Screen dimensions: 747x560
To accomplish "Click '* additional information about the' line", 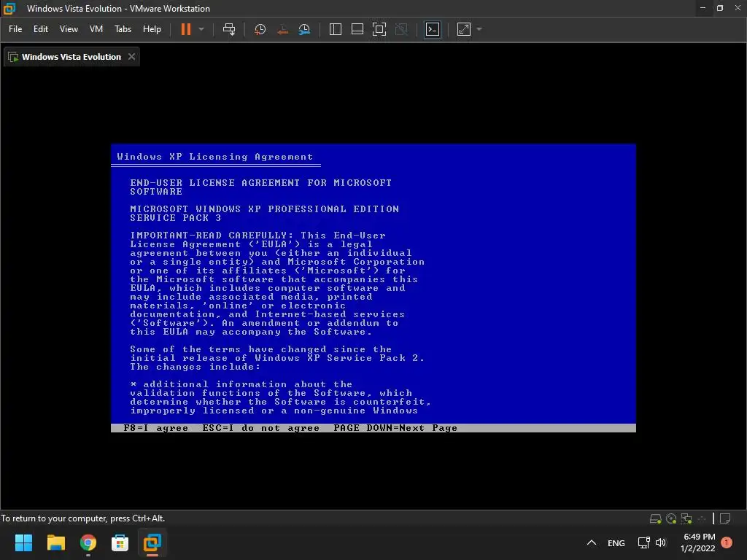I will pos(241,384).
